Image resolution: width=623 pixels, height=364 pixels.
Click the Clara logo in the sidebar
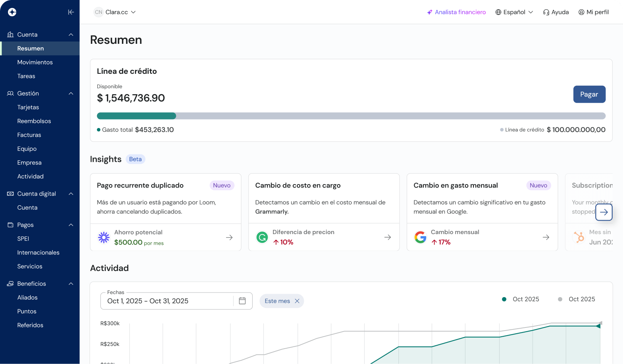coord(12,12)
